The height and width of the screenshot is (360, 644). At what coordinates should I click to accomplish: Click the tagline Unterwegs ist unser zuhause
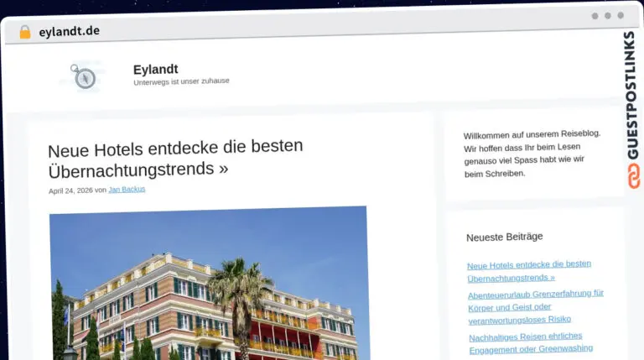coord(181,81)
